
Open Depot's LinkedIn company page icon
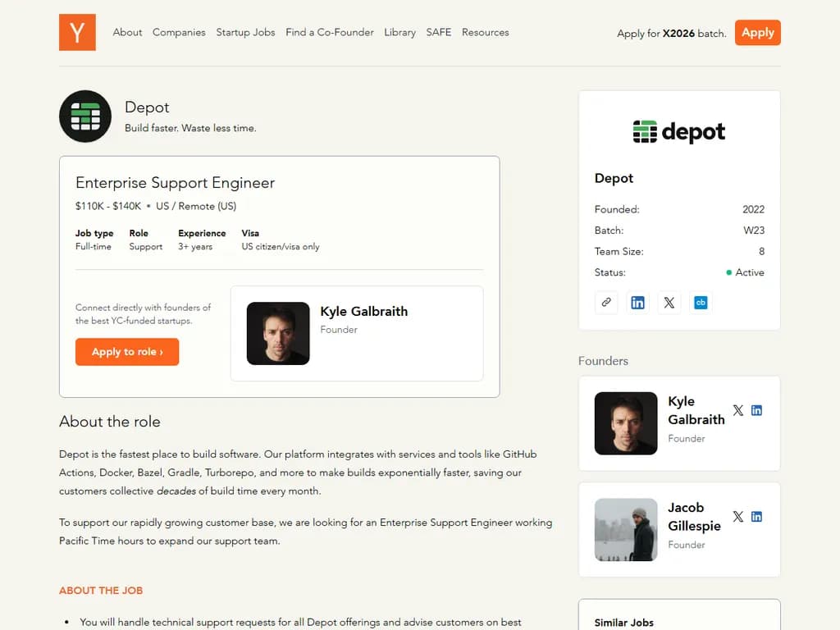[x=637, y=302]
